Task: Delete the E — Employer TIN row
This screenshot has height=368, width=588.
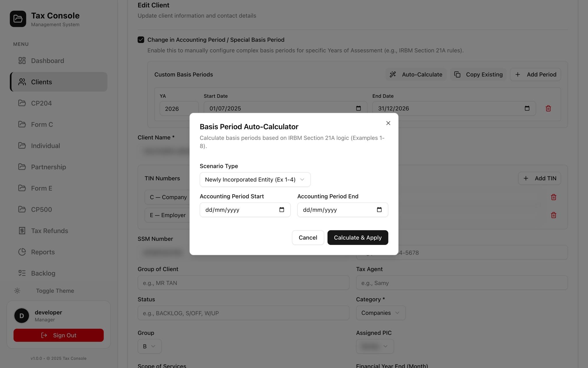Action: 554,215
